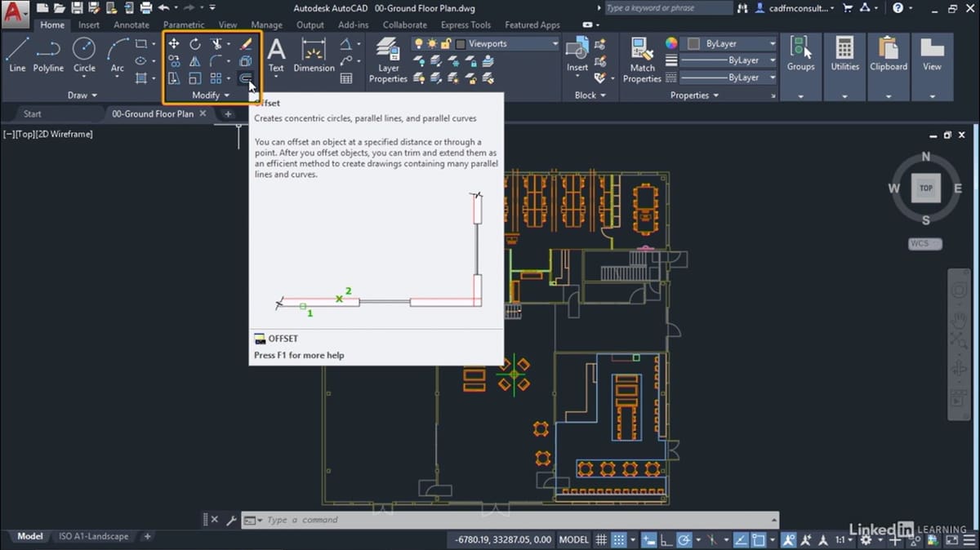Choose the Fillet tool
This screenshot has width=980, height=550.
pos(216,61)
